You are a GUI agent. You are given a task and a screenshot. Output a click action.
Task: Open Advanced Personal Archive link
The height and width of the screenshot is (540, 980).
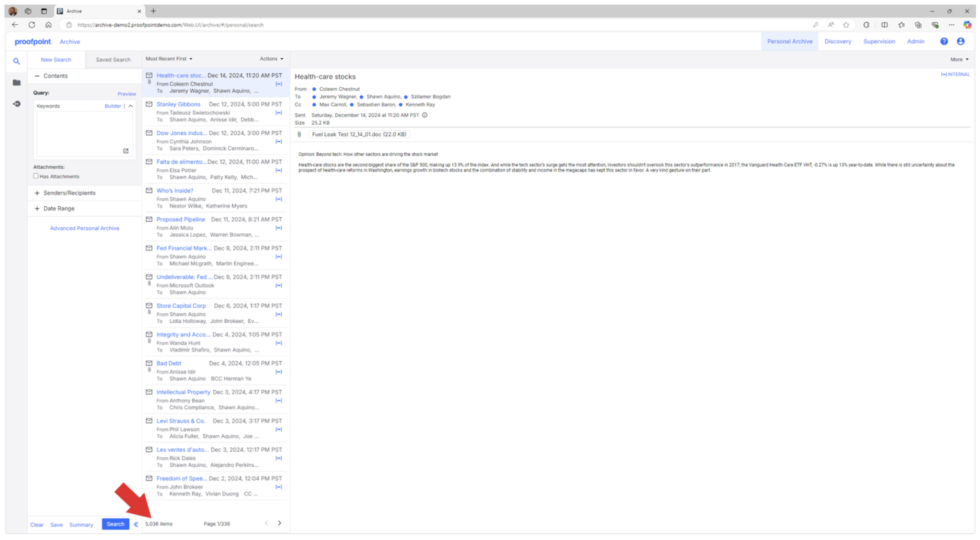pyautogui.click(x=85, y=228)
